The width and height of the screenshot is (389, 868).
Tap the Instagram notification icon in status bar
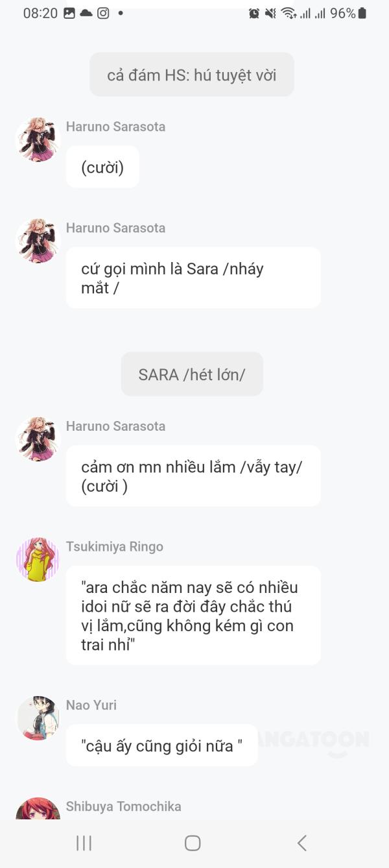(x=103, y=13)
